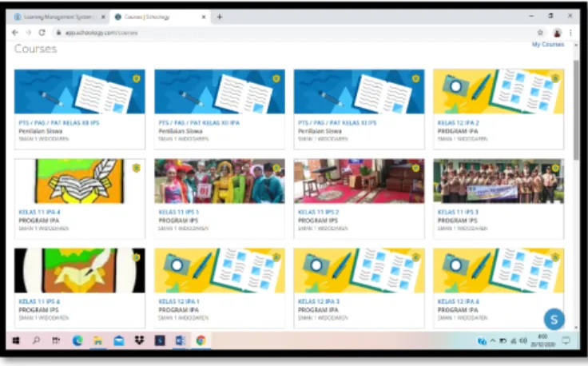
Task: Open the Chrome three-dot menu
Action: (570, 33)
